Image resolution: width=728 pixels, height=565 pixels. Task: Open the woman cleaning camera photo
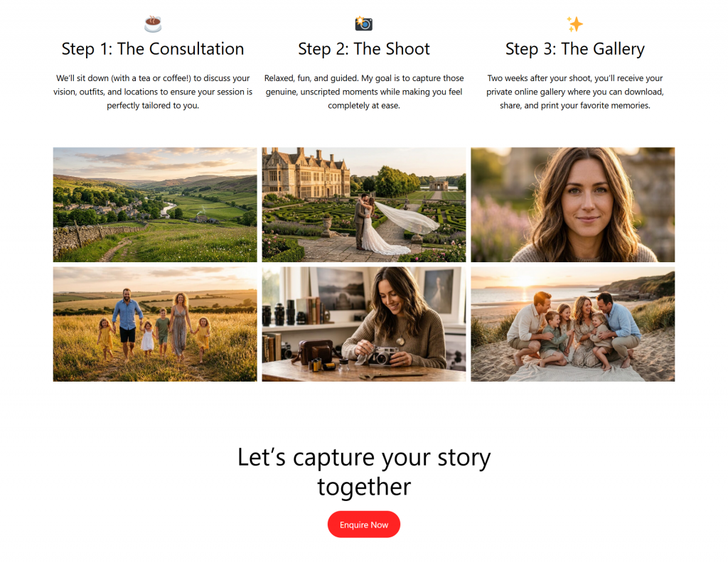click(x=364, y=324)
